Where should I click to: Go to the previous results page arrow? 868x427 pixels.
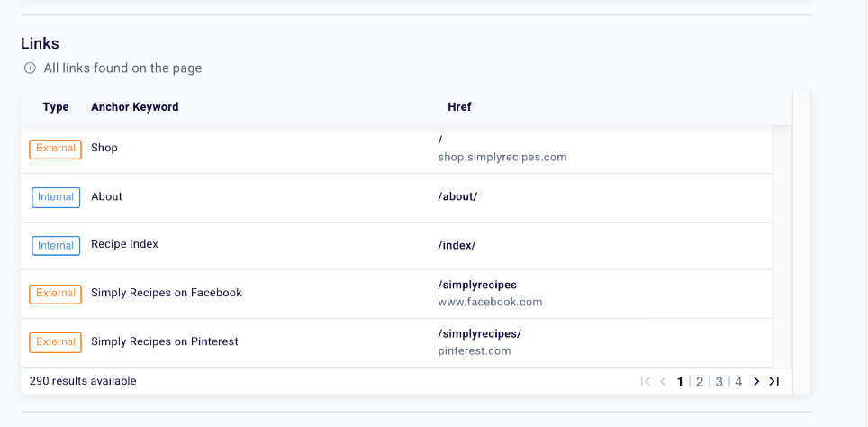pos(663,382)
